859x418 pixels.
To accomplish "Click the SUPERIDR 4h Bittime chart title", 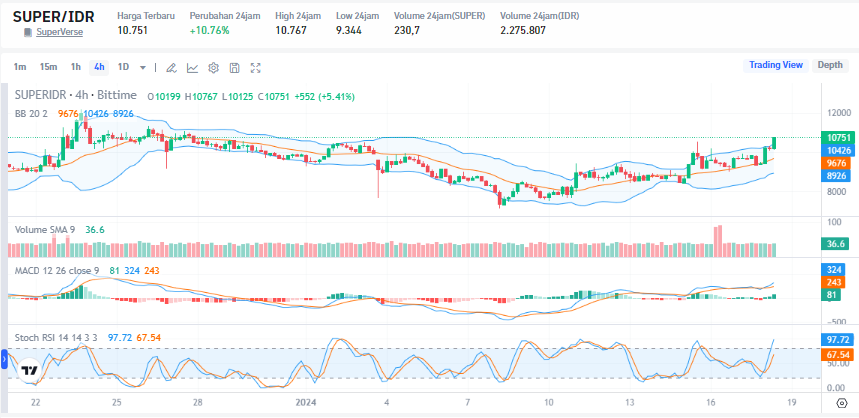I will coord(76,95).
